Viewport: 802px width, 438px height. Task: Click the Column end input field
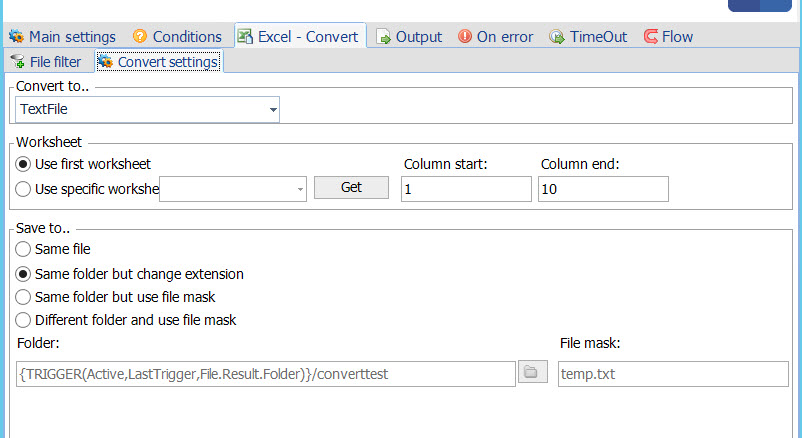click(x=603, y=189)
